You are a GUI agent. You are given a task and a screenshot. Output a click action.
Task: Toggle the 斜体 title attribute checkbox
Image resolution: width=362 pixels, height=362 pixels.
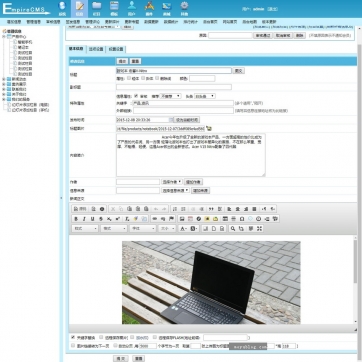pos(143,78)
